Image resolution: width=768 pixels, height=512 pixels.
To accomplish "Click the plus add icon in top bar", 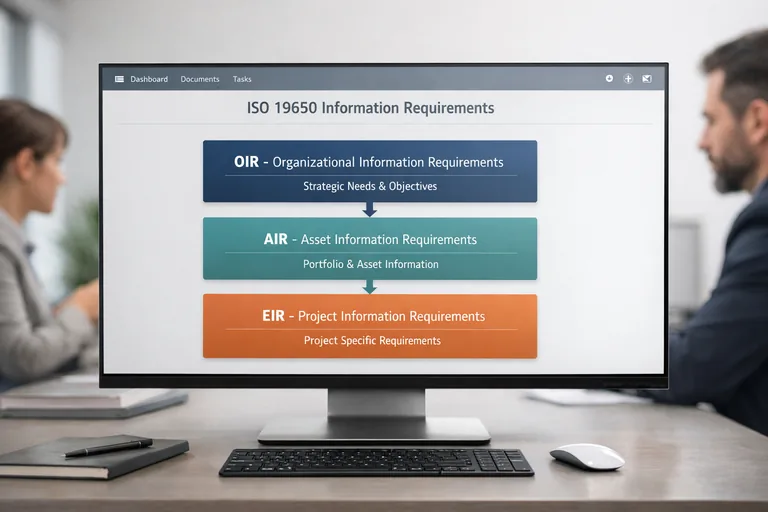I will tap(628, 78).
